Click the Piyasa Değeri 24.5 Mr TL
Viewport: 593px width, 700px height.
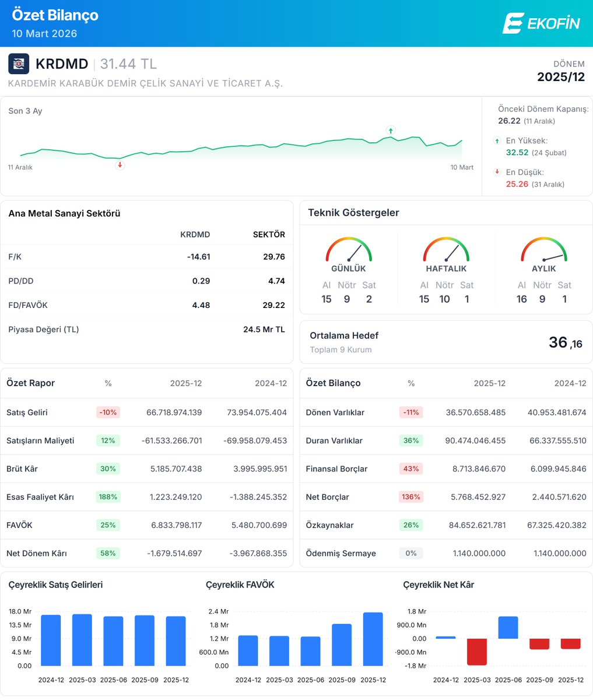pos(264,330)
